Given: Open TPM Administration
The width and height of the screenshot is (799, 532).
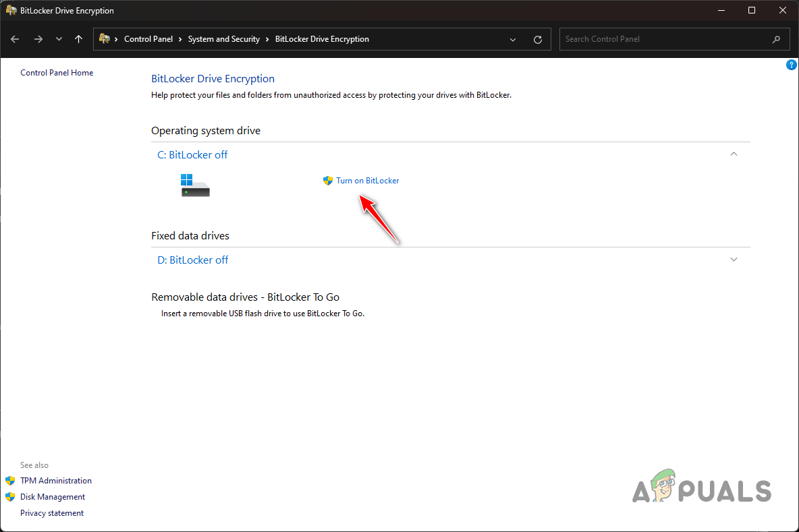Looking at the screenshot, I should pyautogui.click(x=55, y=480).
